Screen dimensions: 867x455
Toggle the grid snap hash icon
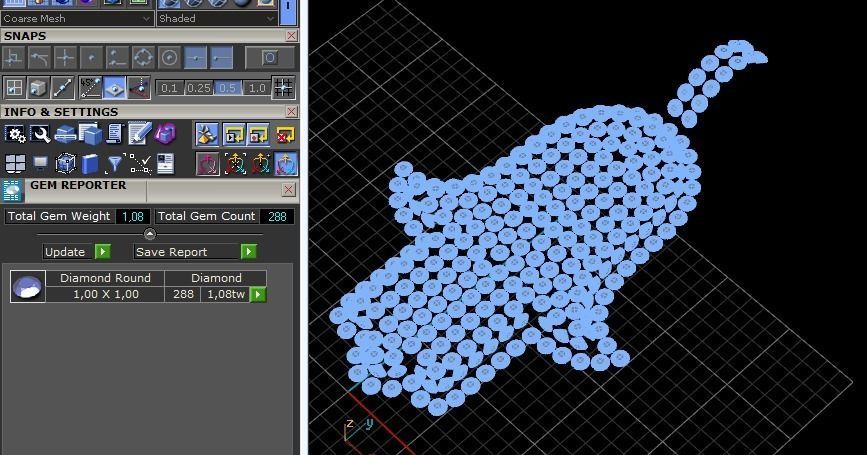283,87
